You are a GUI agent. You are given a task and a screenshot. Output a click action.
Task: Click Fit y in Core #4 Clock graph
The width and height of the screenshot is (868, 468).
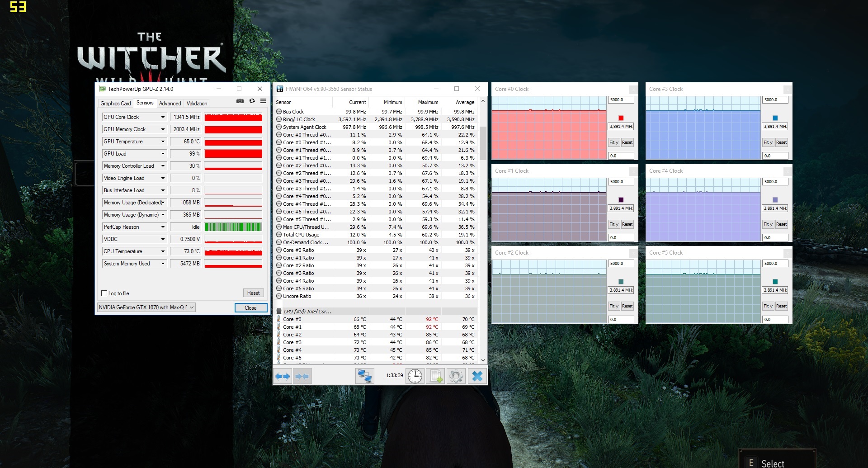coord(768,224)
